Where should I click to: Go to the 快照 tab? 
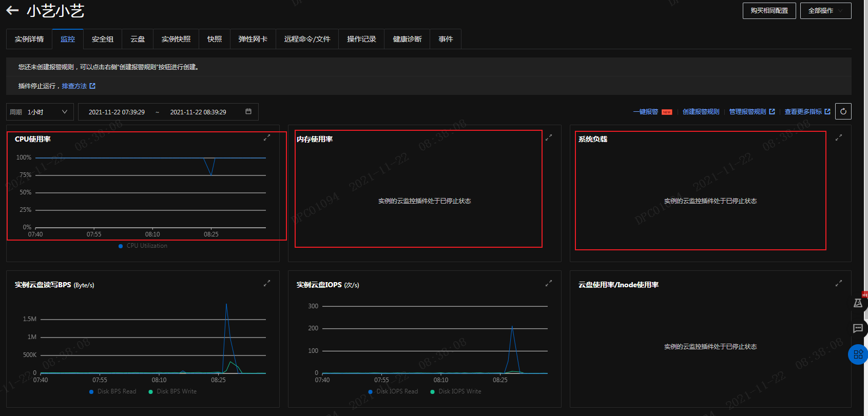click(x=215, y=39)
